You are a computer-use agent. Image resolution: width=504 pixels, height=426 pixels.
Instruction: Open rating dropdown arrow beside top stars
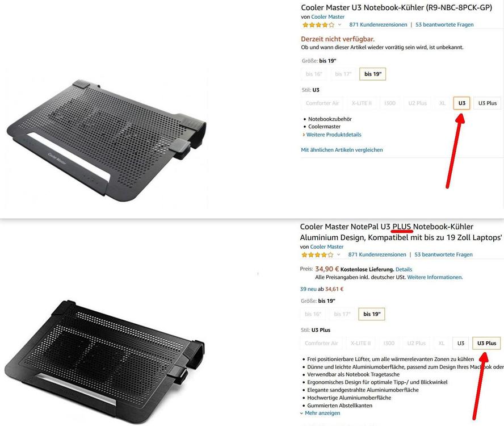tap(339, 25)
